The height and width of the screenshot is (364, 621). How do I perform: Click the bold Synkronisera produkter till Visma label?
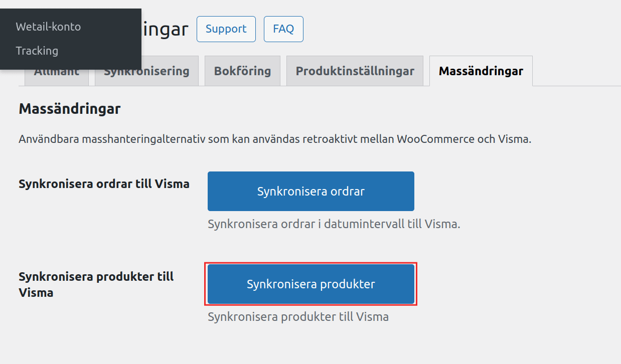click(96, 284)
